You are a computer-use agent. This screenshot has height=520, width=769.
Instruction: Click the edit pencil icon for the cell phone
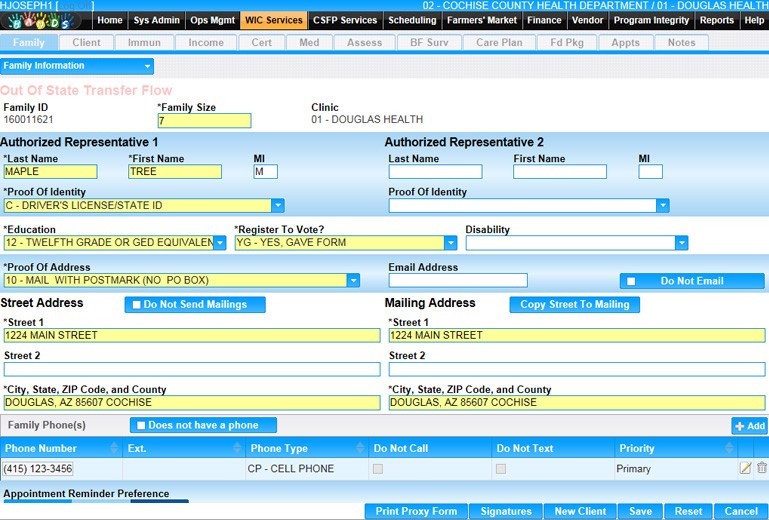click(x=745, y=468)
